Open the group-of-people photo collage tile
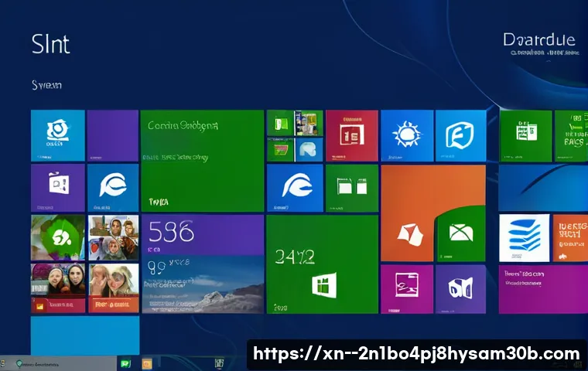The width and height of the screenshot is (588, 371). (x=113, y=237)
